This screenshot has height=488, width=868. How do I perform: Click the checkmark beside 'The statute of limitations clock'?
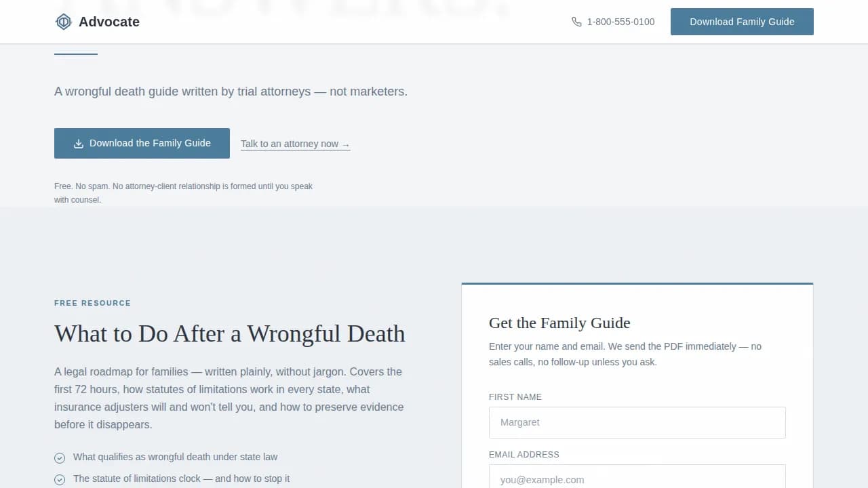tap(60, 479)
